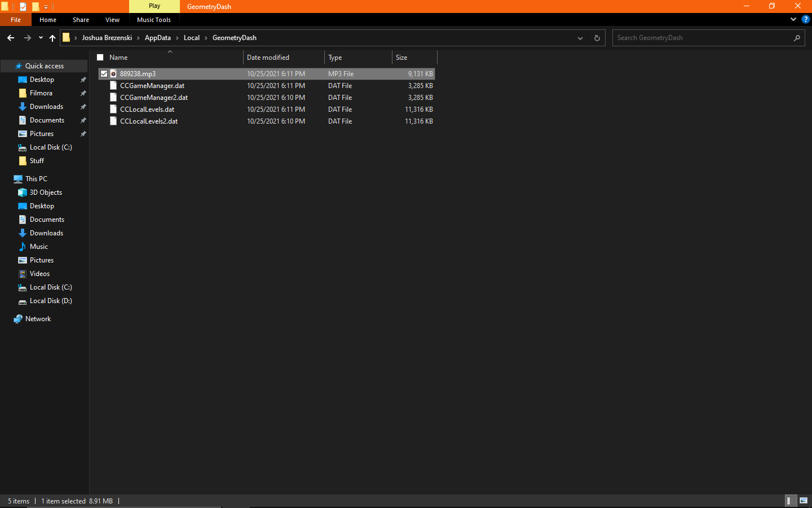The height and width of the screenshot is (508, 812).
Task: Expand the ribbon with the chevron arrow
Action: point(793,19)
